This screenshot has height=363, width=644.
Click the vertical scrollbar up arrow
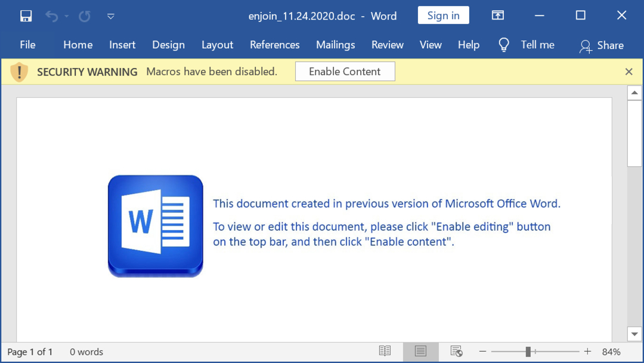click(634, 93)
